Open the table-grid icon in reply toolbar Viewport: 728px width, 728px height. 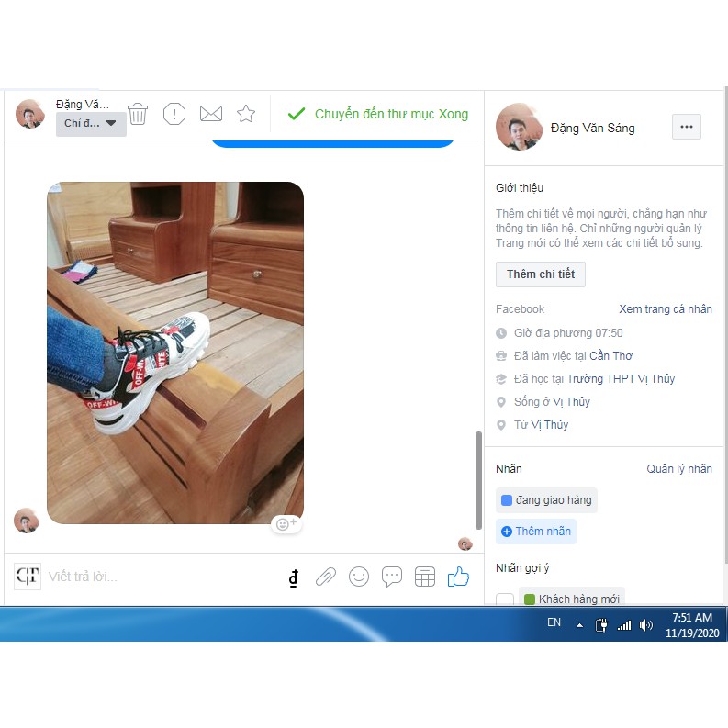click(x=425, y=577)
